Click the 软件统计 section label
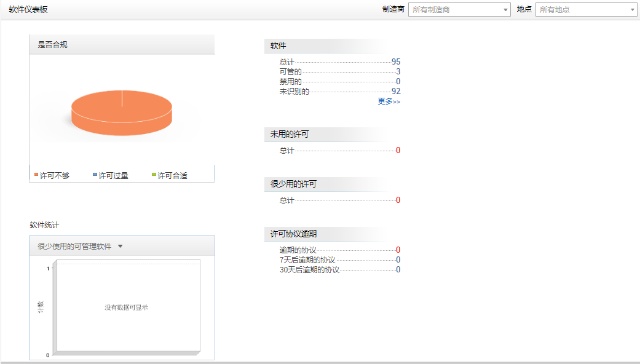 [44, 225]
